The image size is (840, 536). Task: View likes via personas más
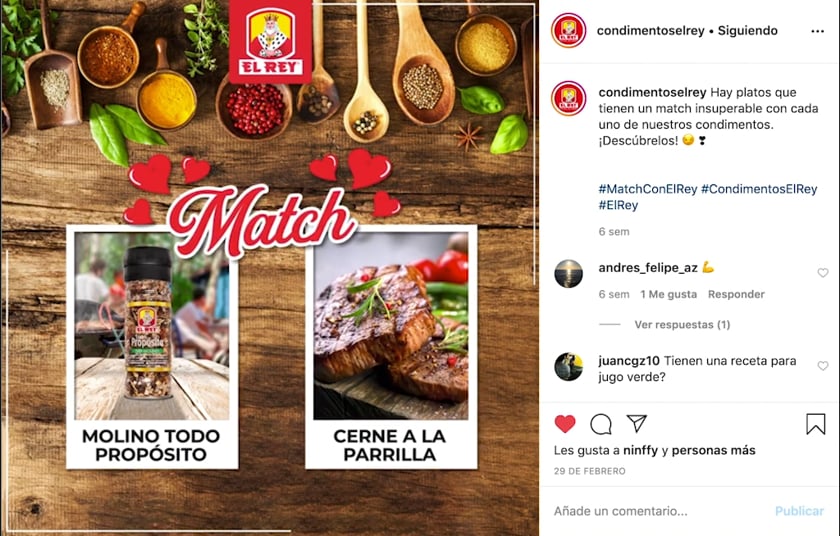713,450
